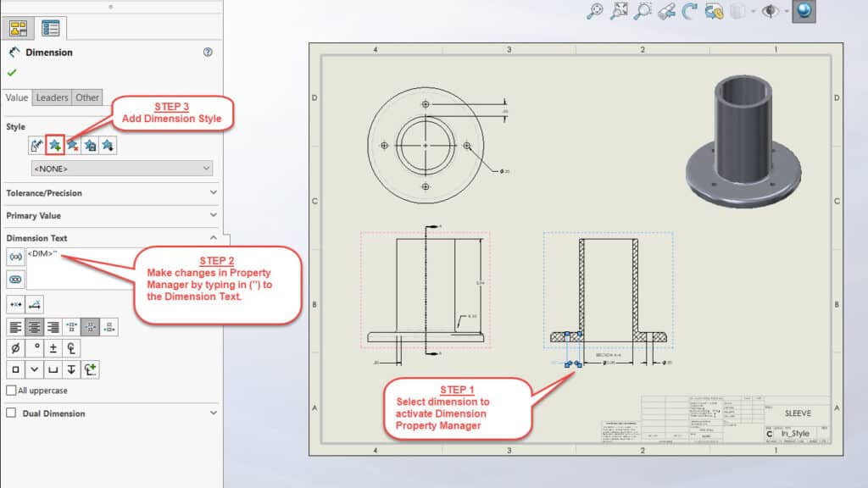Toggle the Hide/Show Items eye icon
The height and width of the screenshot is (488, 868).
(770, 12)
